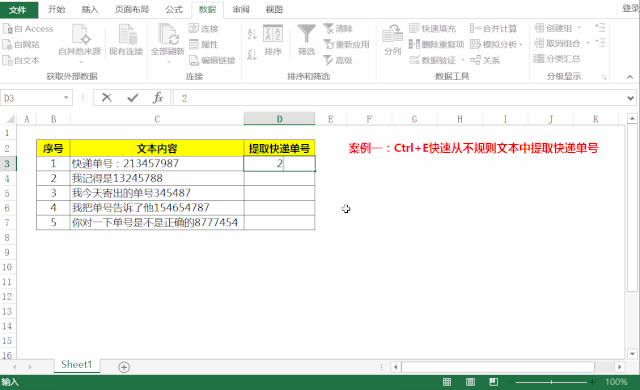Expand the formula bar
The image size is (640, 390).
pos(631,98)
